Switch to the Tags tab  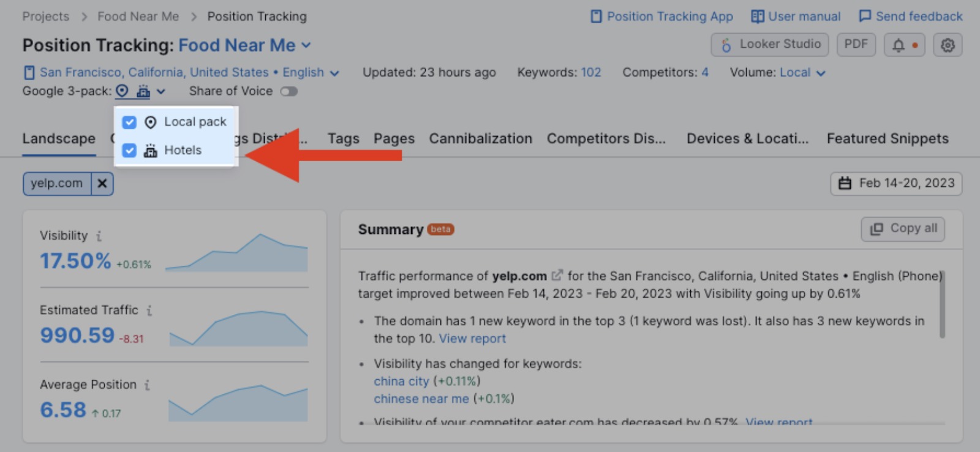pos(343,139)
